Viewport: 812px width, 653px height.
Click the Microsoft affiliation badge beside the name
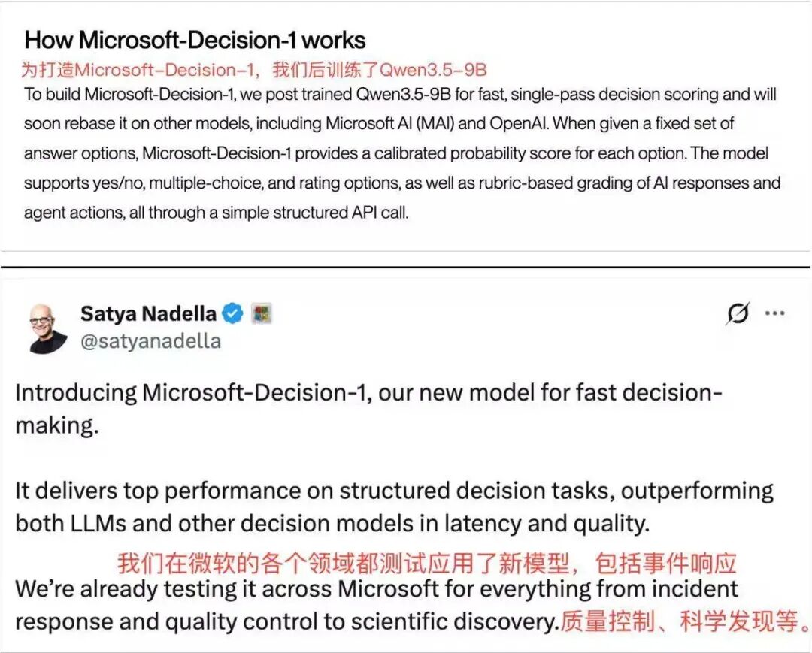pos(262,313)
